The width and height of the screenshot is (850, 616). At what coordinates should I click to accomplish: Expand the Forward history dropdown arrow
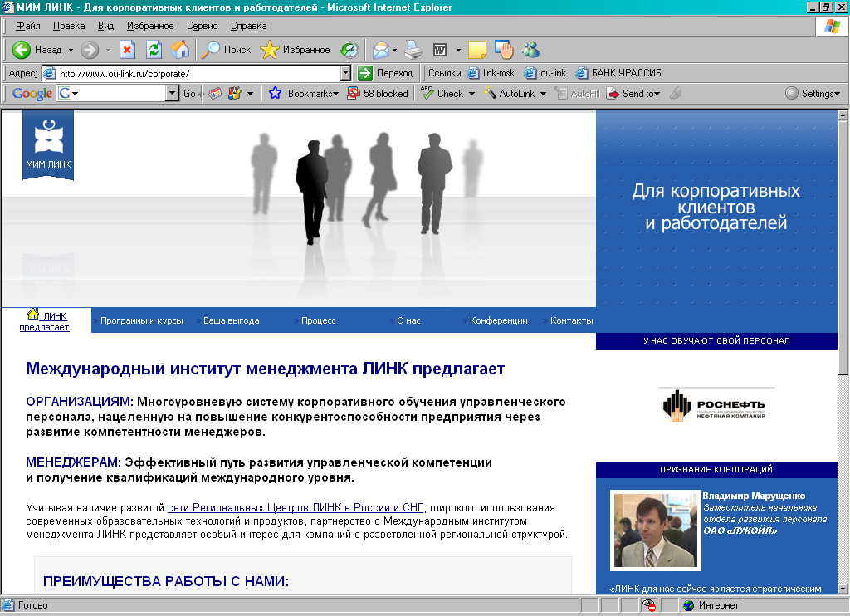pos(109,50)
